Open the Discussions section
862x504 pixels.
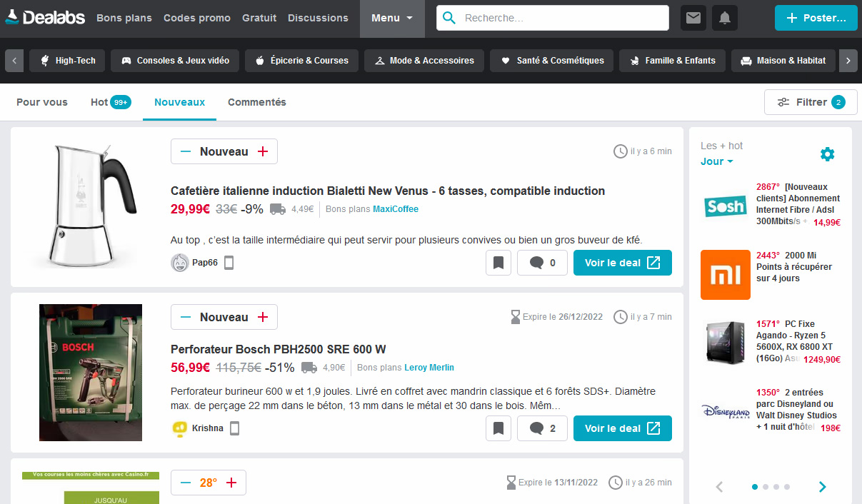point(318,18)
